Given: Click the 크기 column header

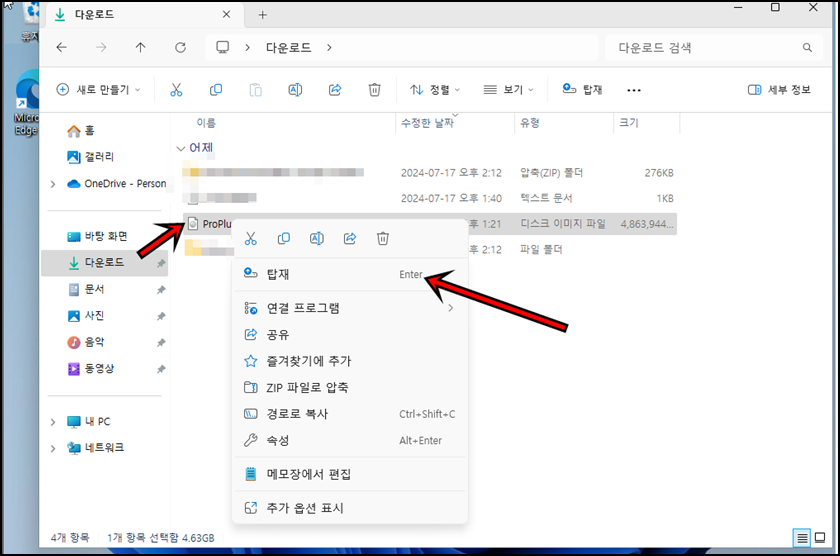Looking at the screenshot, I should [629, 123].
